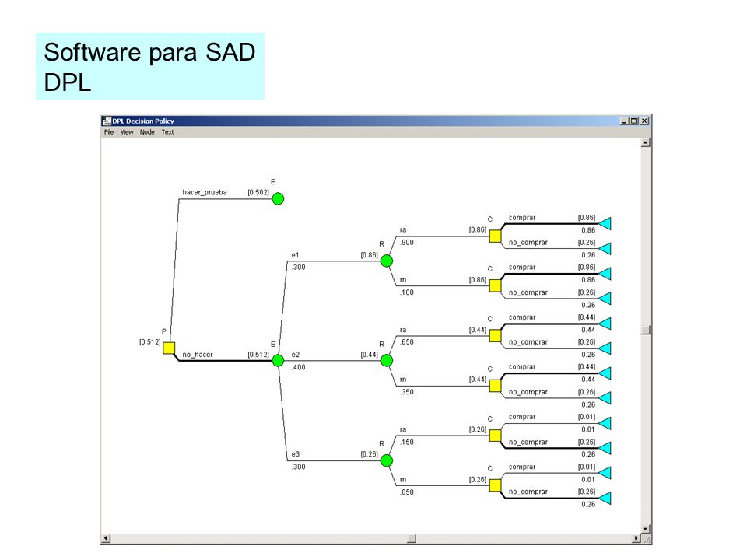747x560 pixels.
Task: Select the C decision node after ra .900
Action: [496, 236]
